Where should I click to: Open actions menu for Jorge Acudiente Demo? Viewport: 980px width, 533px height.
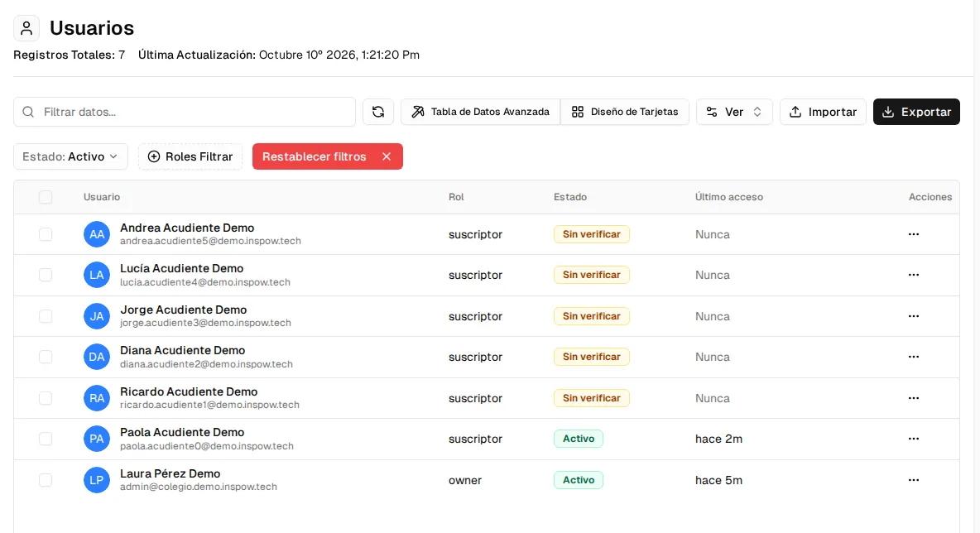(913, 316)
